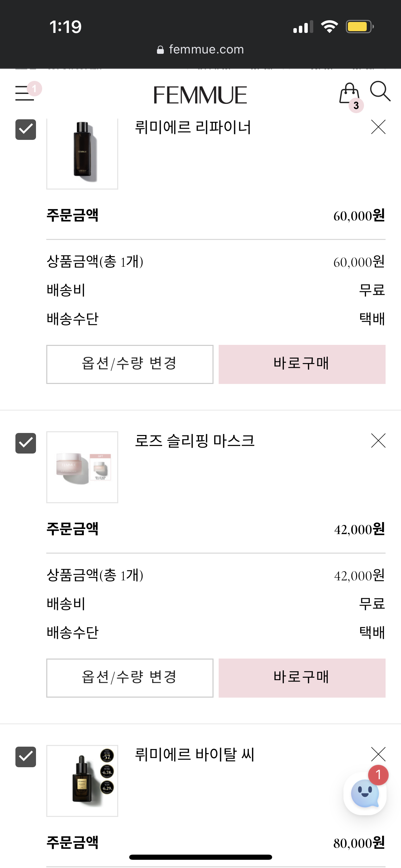Open the chatbot assistant bubble icon
Viewport: 401px width, 868px height.
click(365, 794)
